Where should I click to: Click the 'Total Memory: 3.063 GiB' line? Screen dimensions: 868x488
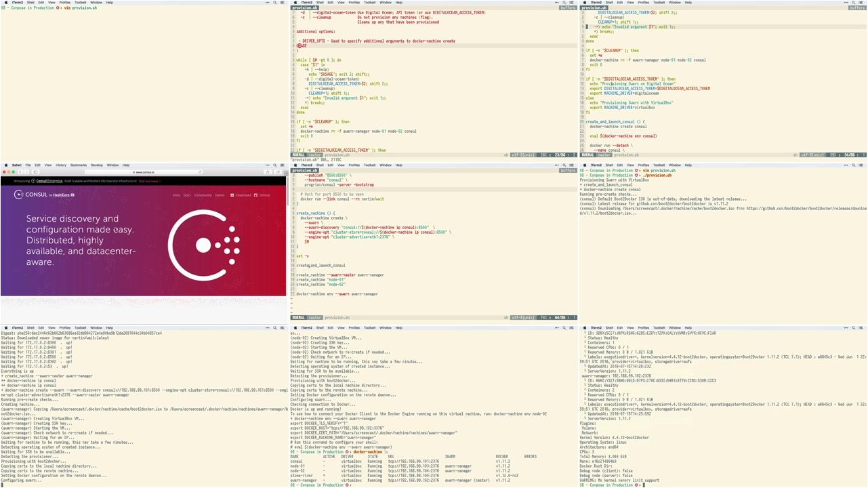(x=603, y=456)
